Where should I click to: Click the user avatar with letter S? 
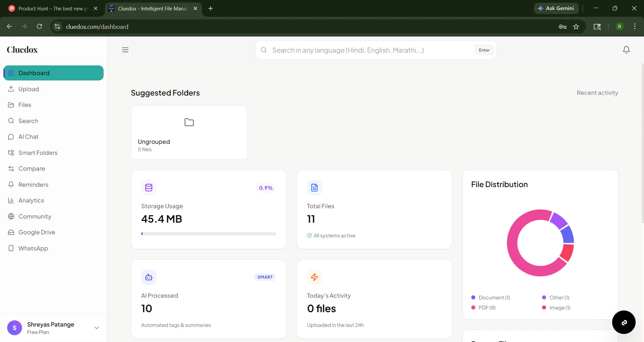click(x=14, y=328)
